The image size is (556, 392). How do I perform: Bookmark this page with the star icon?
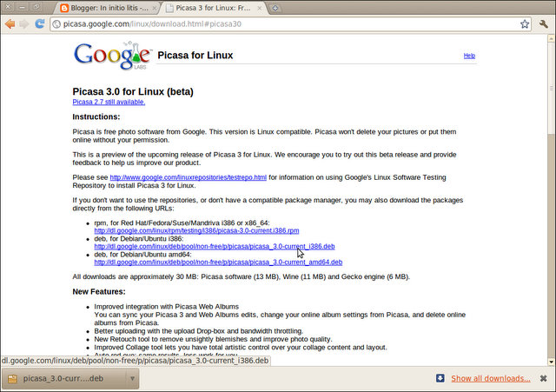(525, 24)
